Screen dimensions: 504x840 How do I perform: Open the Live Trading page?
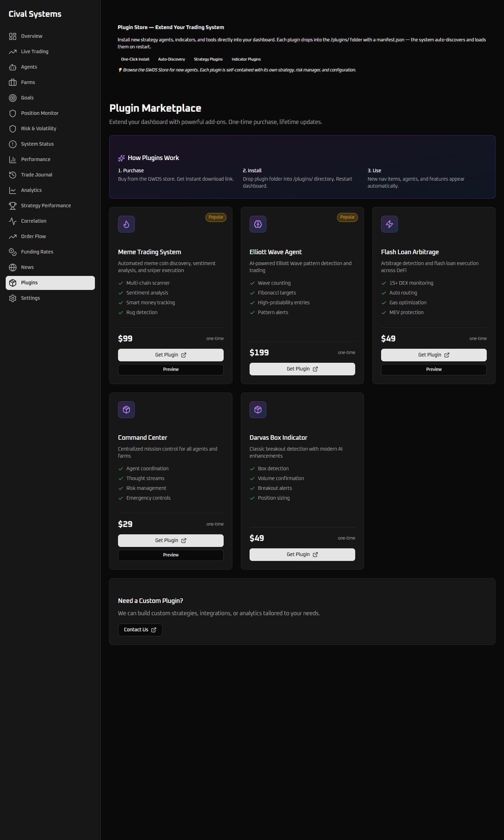(34, 52)
